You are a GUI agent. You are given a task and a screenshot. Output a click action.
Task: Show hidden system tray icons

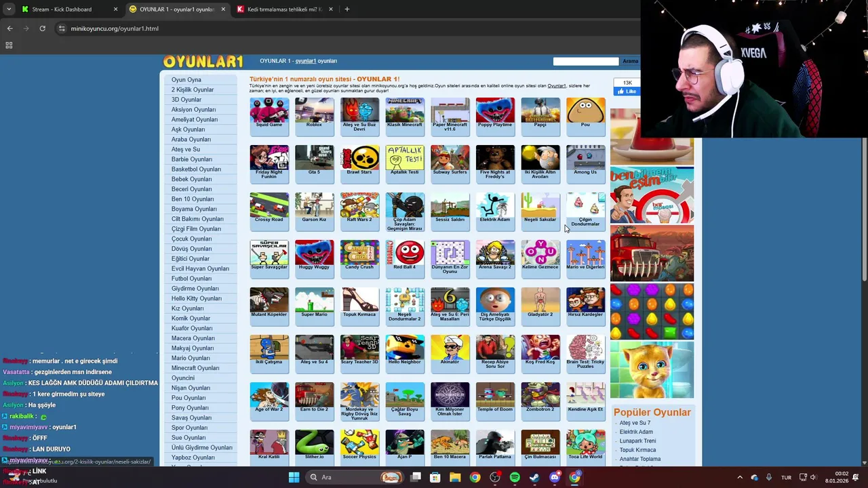(x=740, y=477)
